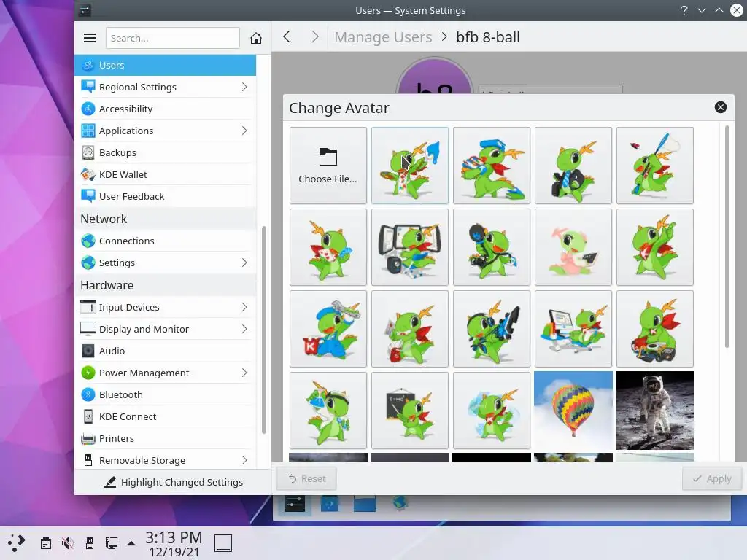Screen dimensions: 747x560
Task: Open User Feedback settings
Action: [x=165, y=196]
